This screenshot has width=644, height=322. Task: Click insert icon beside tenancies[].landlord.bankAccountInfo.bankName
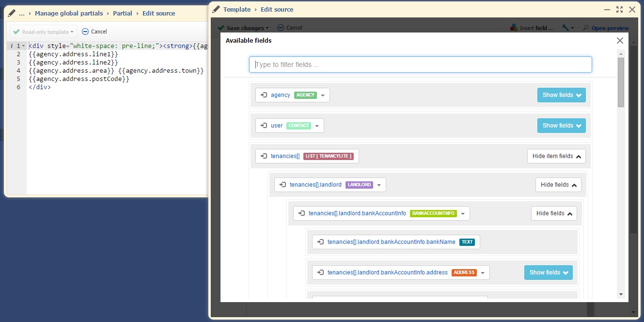tap(321, 242)
